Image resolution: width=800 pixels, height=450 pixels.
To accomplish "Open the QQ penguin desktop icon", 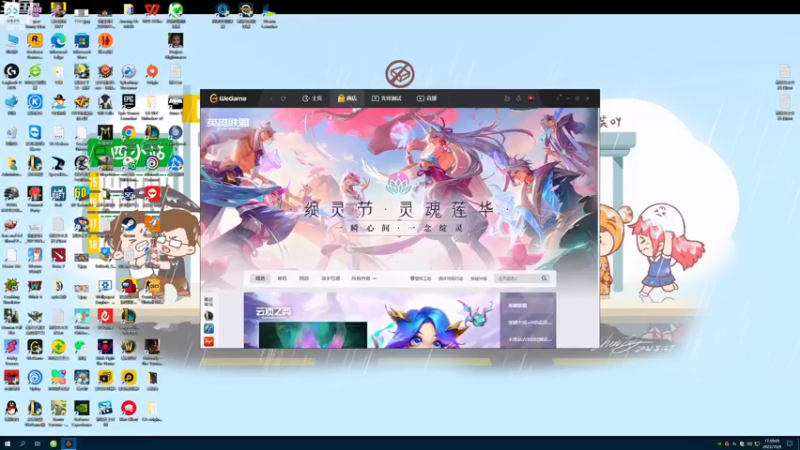I will [11, 408].
